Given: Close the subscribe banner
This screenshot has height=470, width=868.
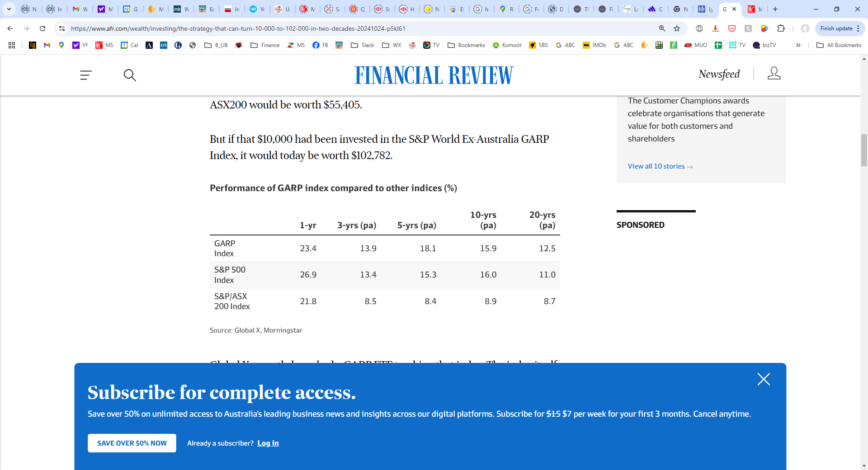Looking at the screenshot, I should [764, 379].
